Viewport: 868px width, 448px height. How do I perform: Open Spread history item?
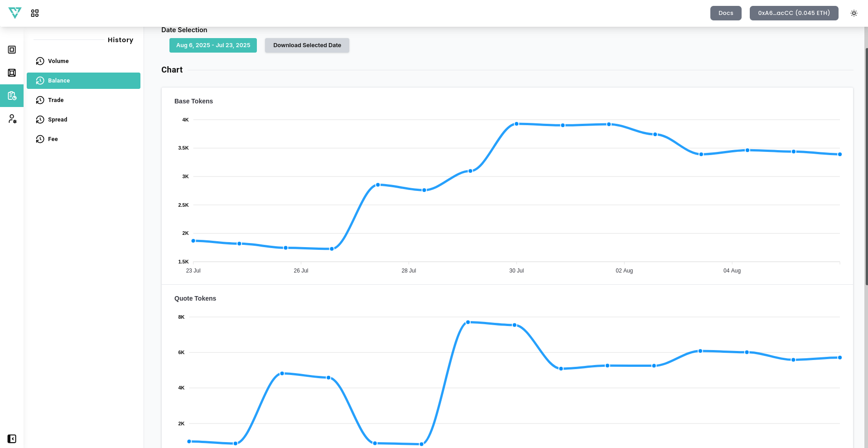58,120
